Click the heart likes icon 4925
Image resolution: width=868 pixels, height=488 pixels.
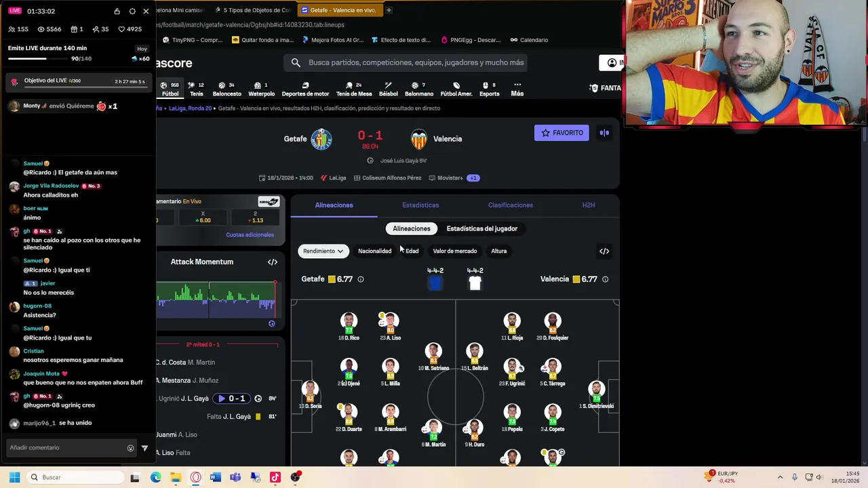121,29
